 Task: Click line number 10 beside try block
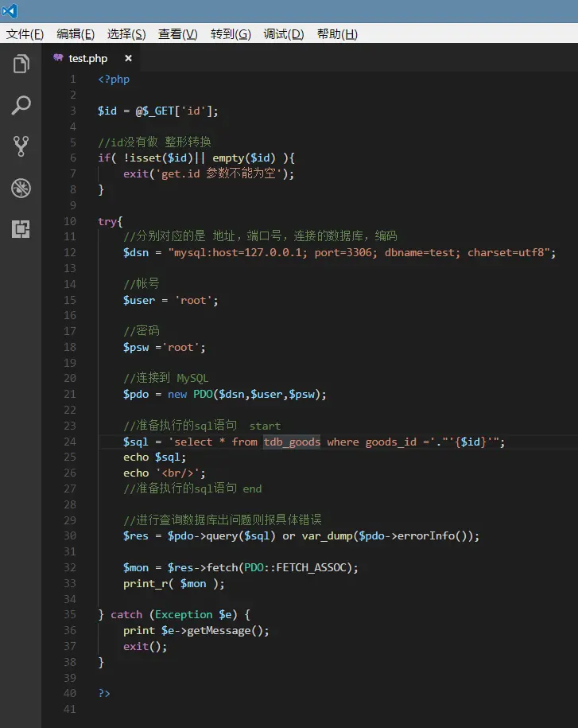coord(70,221)
